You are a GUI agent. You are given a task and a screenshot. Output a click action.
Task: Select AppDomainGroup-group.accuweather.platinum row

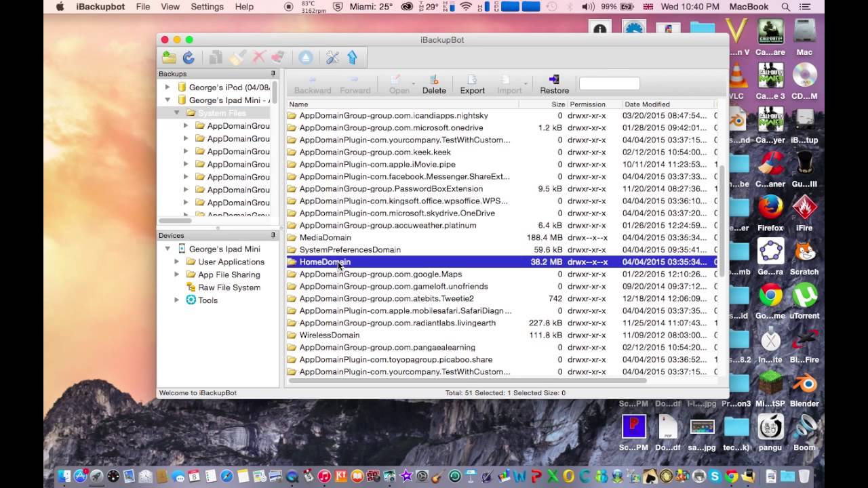pos(502,225)
